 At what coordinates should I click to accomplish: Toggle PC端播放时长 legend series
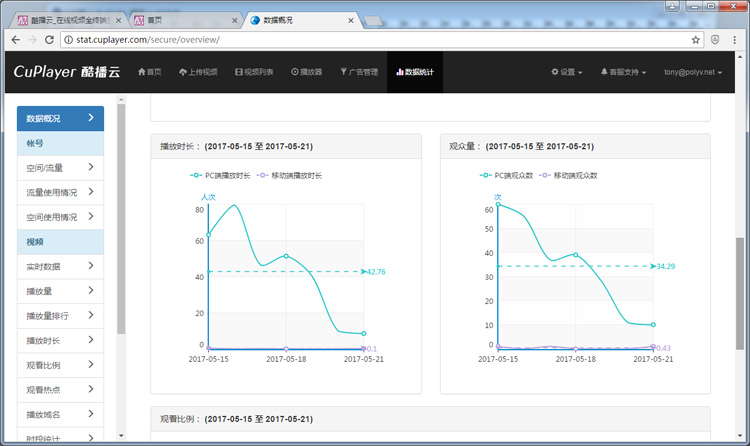pos(221,175)
